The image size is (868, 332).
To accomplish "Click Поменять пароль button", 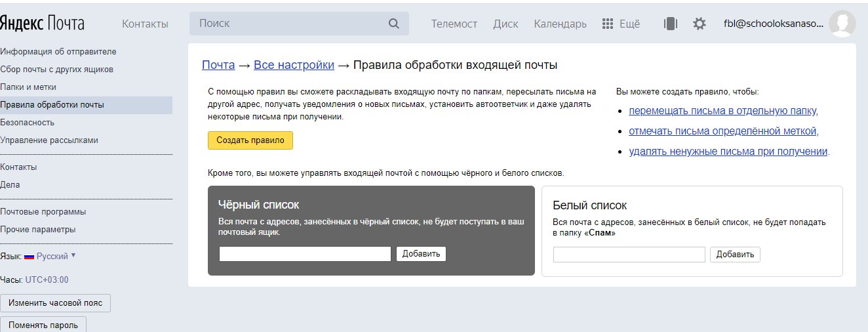I will click(43, 325).
